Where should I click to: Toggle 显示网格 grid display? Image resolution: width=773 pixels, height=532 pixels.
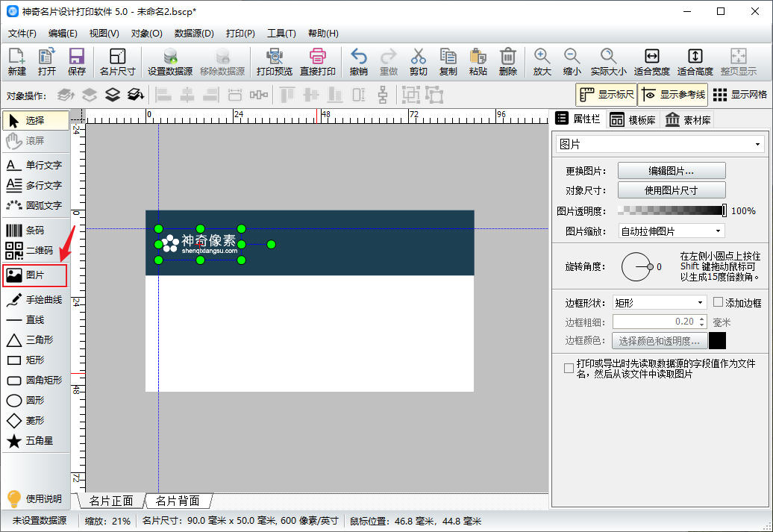740,95
